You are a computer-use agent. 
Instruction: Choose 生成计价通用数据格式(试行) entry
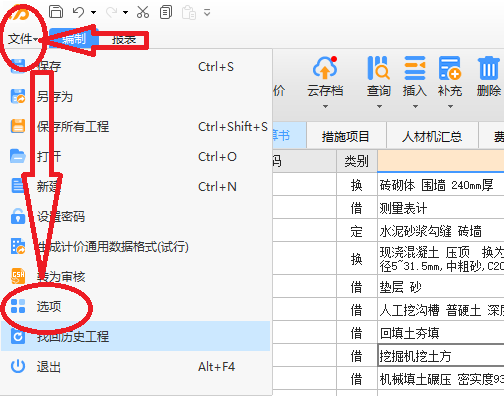135,247
